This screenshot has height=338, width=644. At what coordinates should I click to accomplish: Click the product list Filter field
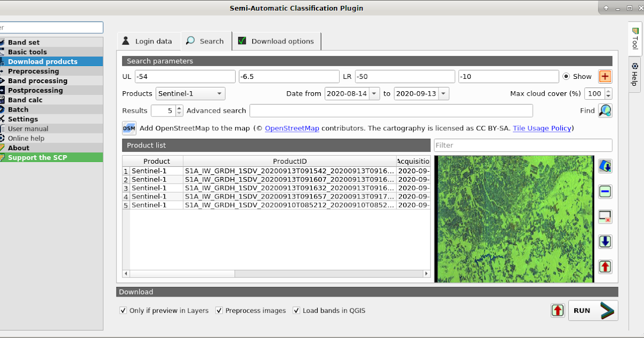(x=522, y=145)
